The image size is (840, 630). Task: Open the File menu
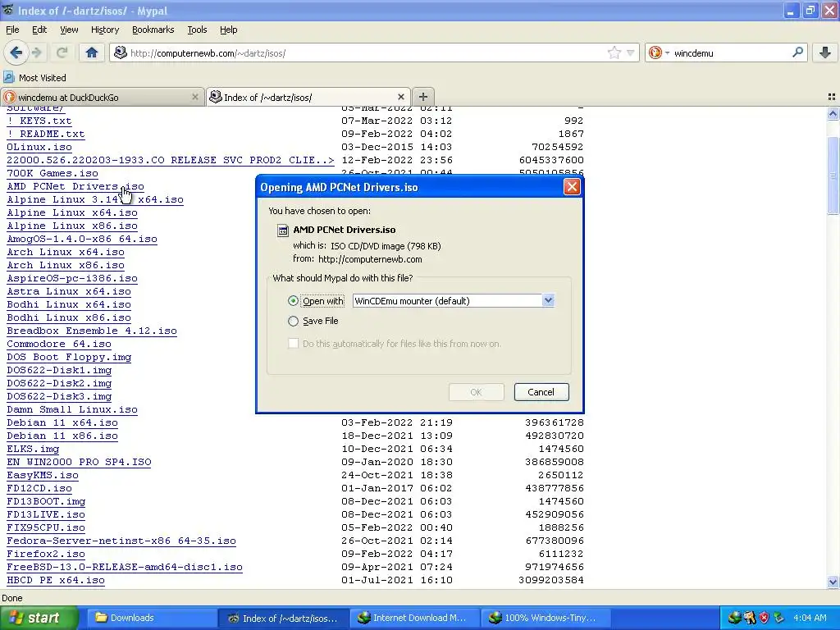coord(12,30)
